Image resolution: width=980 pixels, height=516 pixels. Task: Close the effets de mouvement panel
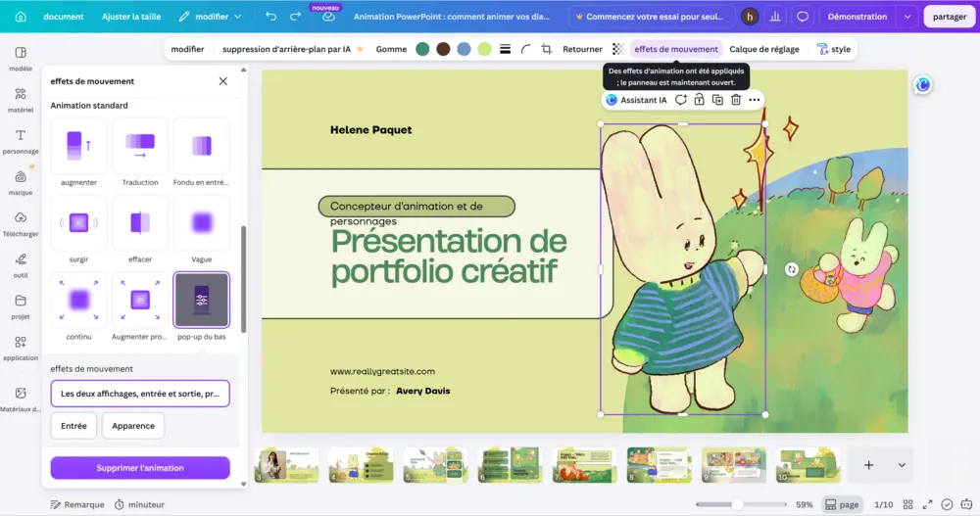point(223,81)
